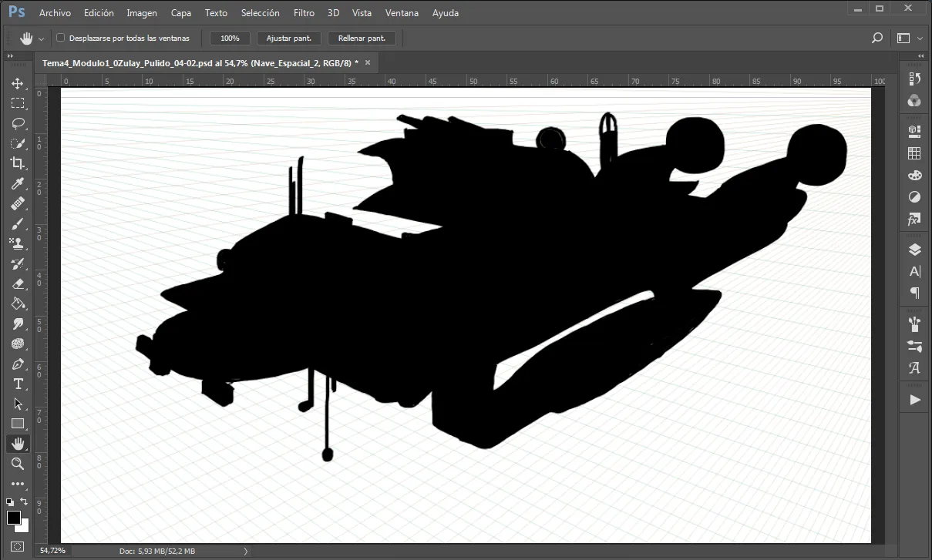
Task: Open the Swatches grid panel icon
Action: click(x=915, y=153)
